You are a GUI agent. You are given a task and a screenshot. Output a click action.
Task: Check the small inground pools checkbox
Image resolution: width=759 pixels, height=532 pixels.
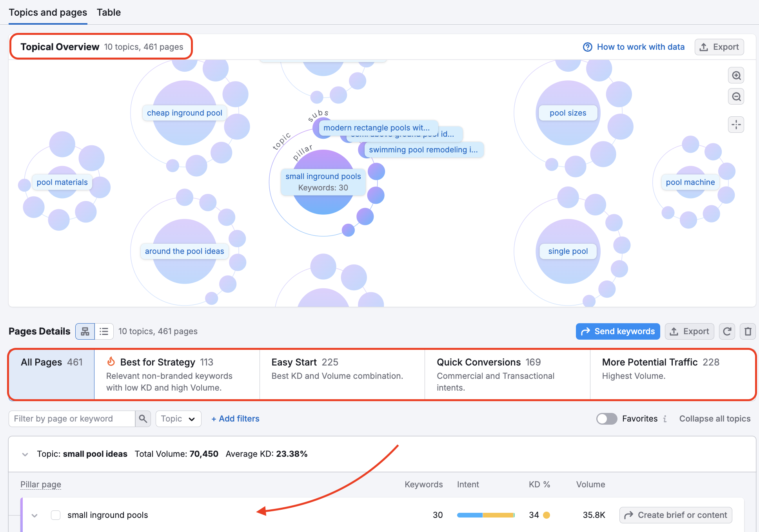coord(56,515)
